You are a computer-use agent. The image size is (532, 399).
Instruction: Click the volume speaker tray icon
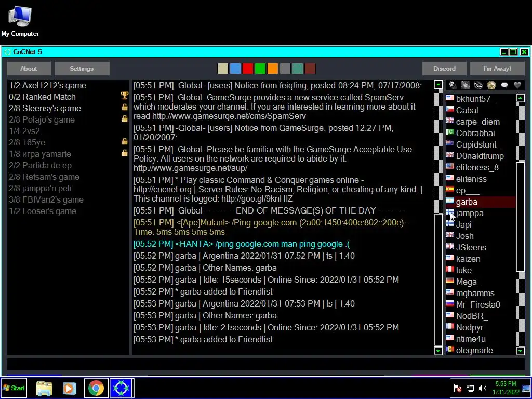point(483,388)
